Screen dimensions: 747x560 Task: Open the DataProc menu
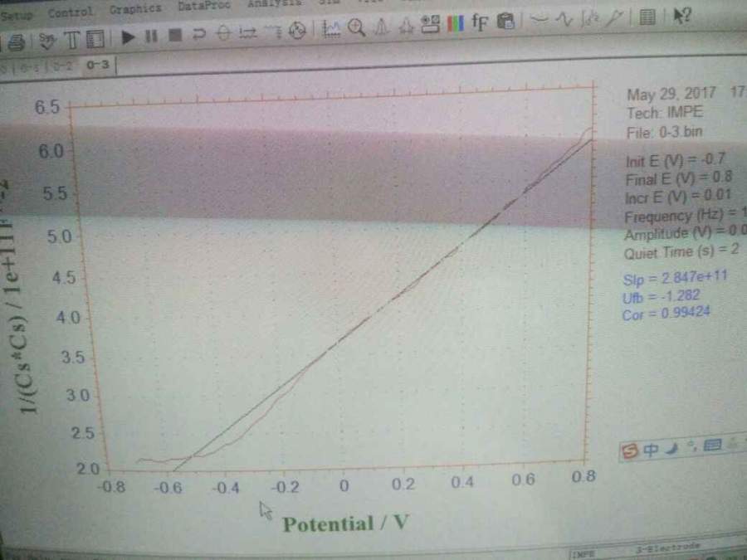(x=204, y=5)
